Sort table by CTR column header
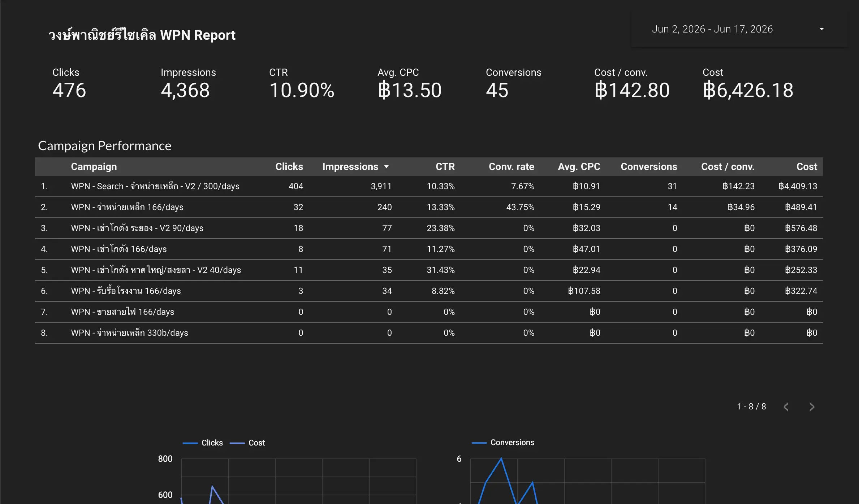The width and height of the screenshot is (859, 504). [x=445, y=167]
